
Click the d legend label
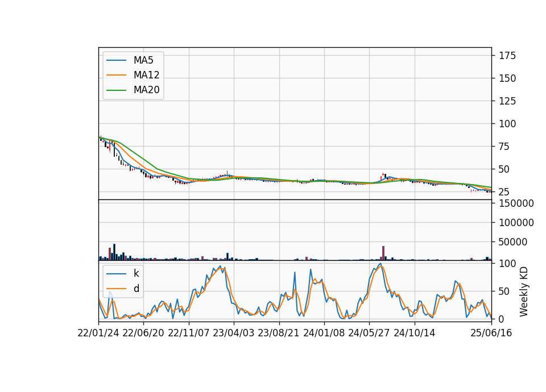136,289
